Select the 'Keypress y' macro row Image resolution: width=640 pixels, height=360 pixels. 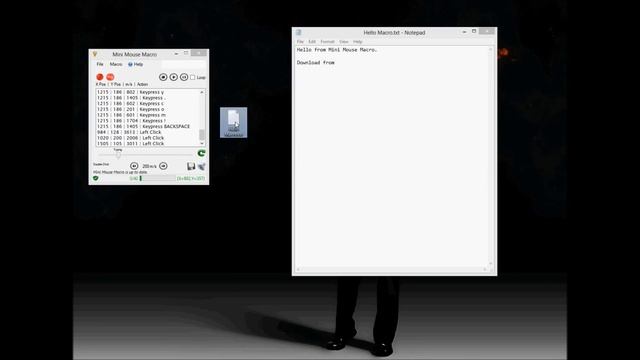click(147, 92)
